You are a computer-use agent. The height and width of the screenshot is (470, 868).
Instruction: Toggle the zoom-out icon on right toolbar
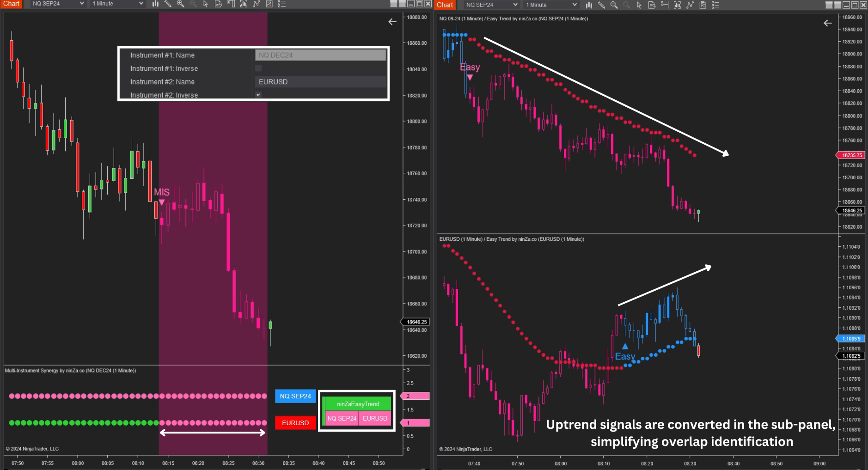click(x=627, y=5)
